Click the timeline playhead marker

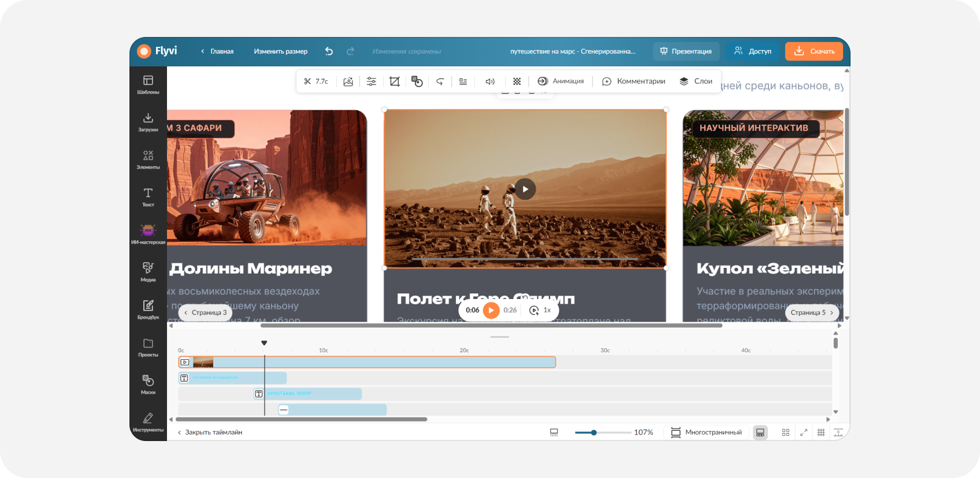(x=264, y=343)
